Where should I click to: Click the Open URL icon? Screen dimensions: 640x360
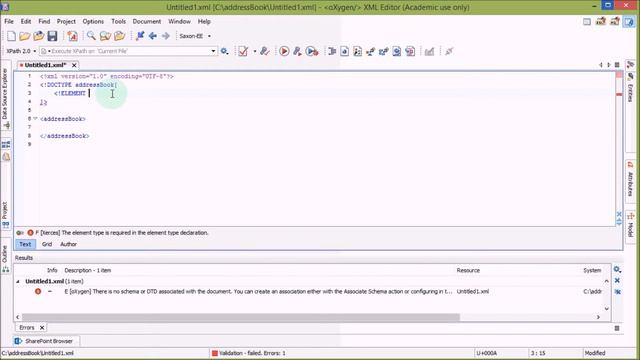click(38, 36)
